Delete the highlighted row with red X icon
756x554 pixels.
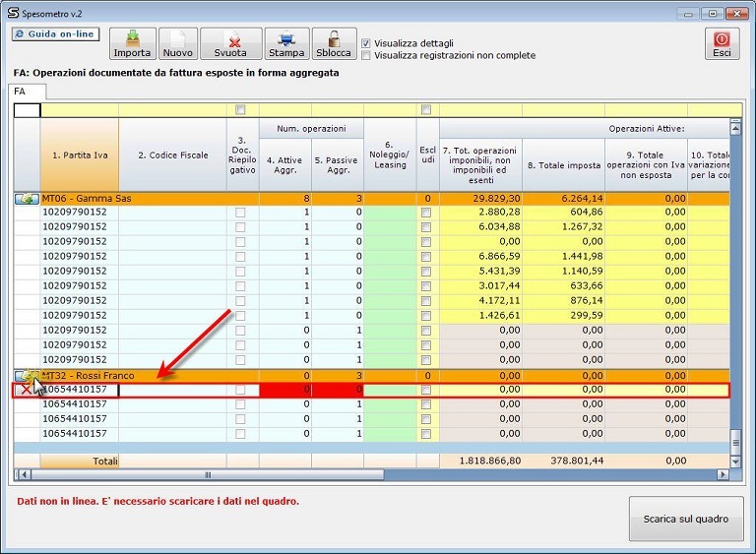pos(26,390)
